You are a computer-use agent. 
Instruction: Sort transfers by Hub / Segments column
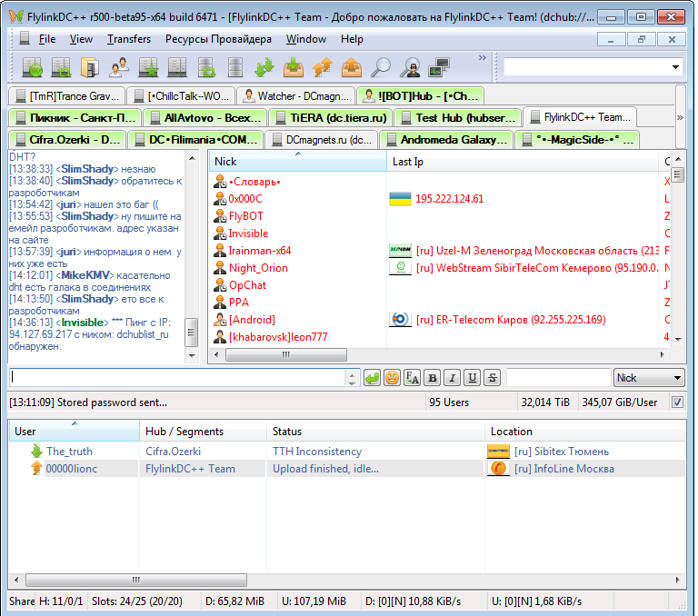click(203, 432)
